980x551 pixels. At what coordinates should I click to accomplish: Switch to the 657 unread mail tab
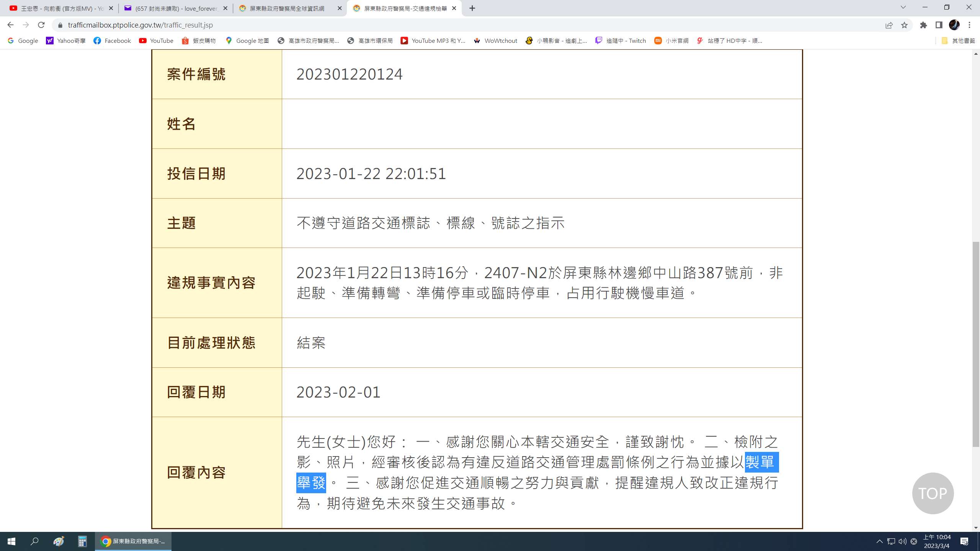(175, 8)
